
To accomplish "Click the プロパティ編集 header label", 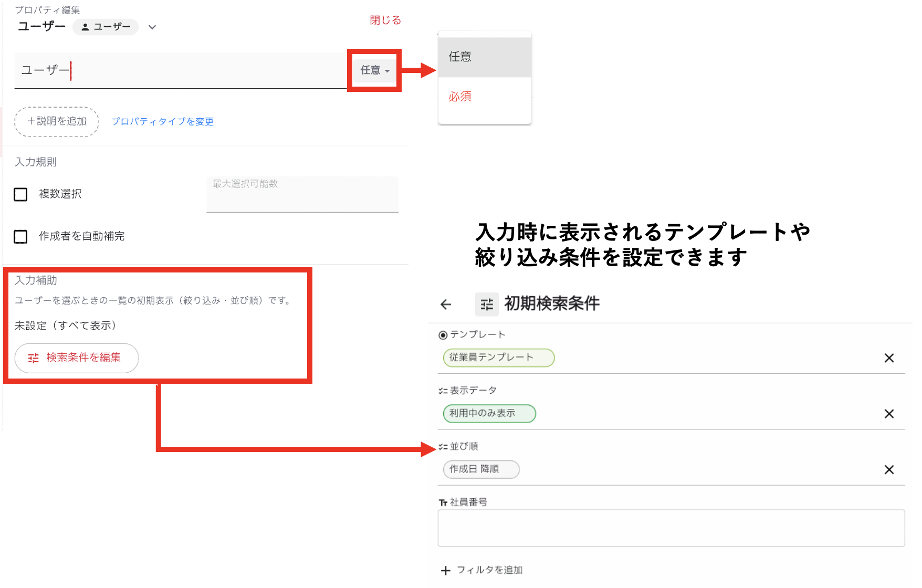I will point(47,10).
